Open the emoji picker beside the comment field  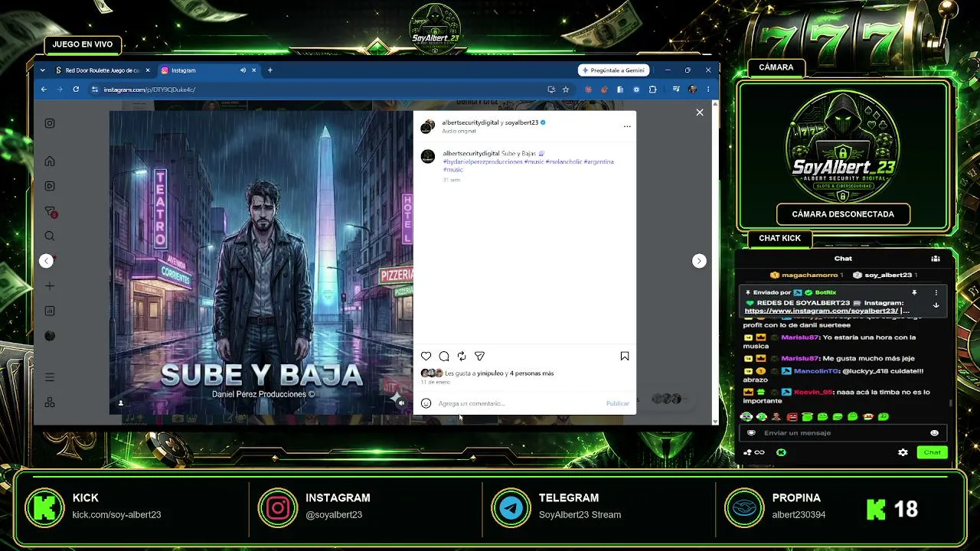click(426, 403)
